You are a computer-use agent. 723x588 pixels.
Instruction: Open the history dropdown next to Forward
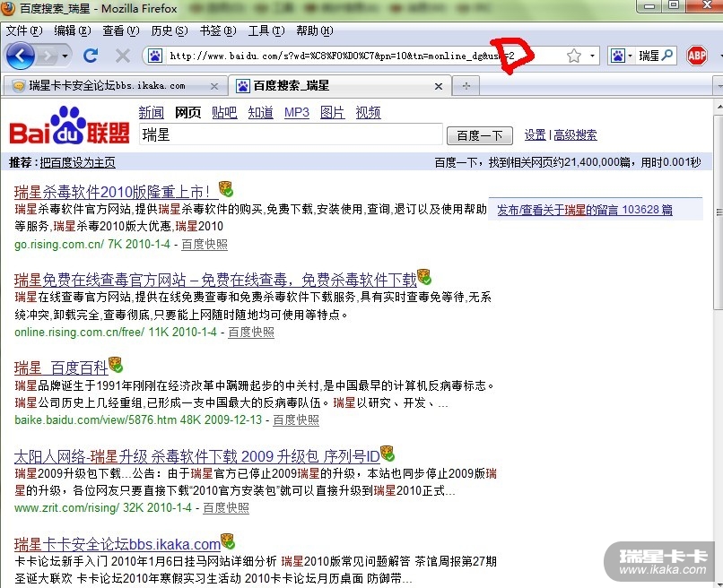pyautogui.click(x=65, y=56)
